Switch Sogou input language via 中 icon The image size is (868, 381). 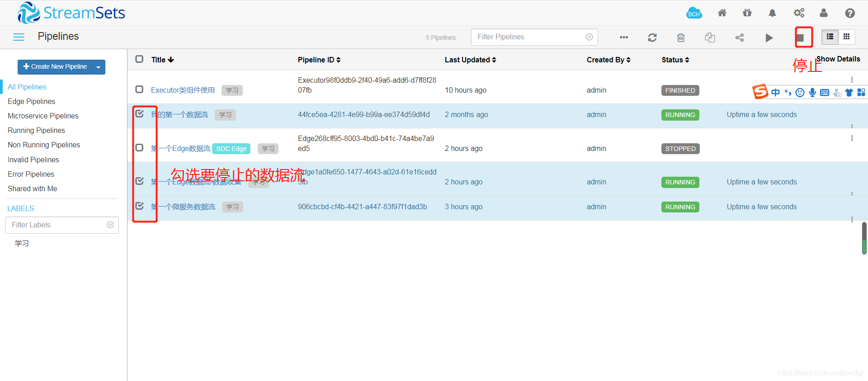tap(776, 93)
